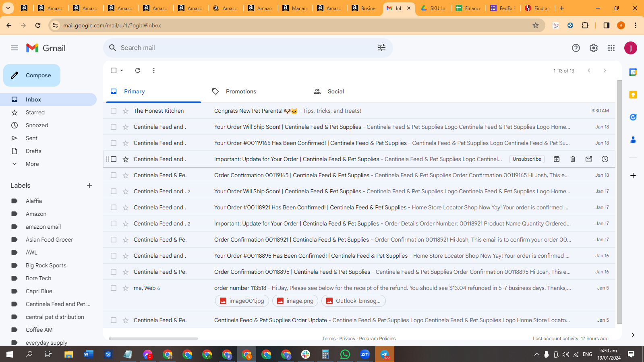Open the image.png attachment chip
644x362 pixels.
pyautogui.click(x=295, y=301)
